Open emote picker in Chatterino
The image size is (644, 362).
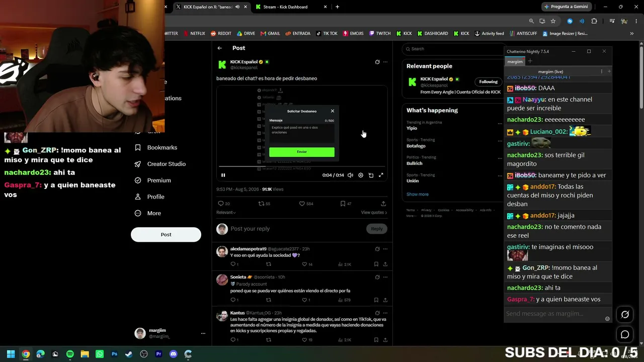tap(607, 319)
